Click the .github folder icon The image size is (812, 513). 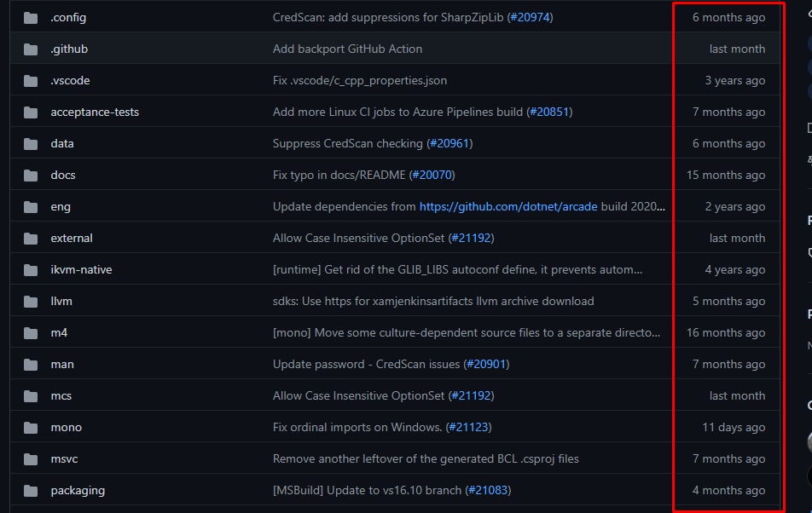31,49
